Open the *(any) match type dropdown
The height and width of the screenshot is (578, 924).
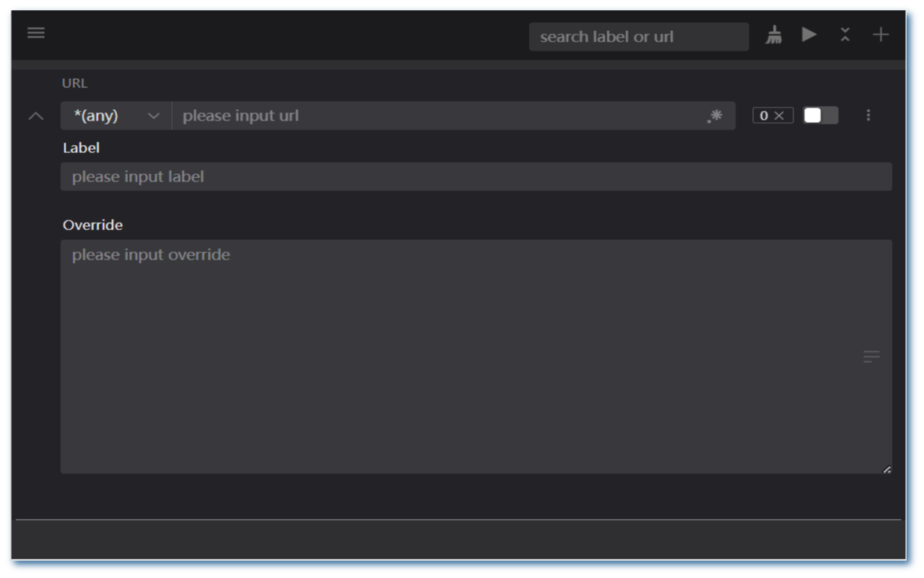[x=114, y=115]
